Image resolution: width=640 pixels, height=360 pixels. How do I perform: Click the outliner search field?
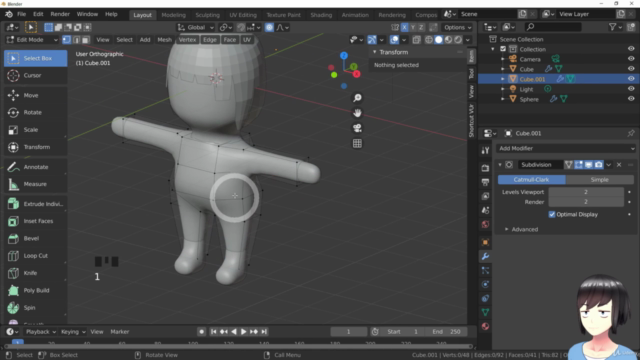553,27
